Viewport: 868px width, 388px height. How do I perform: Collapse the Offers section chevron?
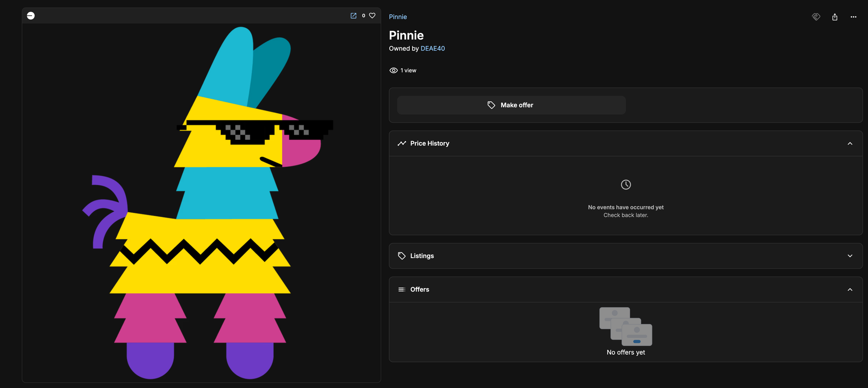pos(850,289)
